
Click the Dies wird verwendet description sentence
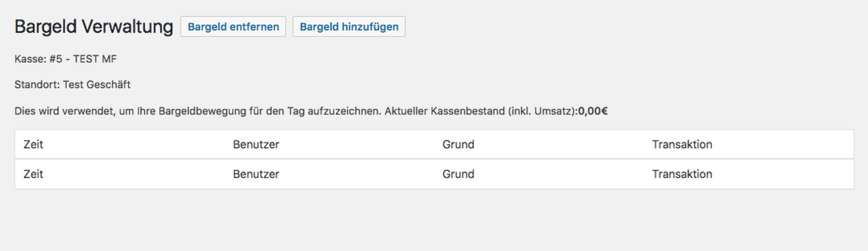click(198, 111)
